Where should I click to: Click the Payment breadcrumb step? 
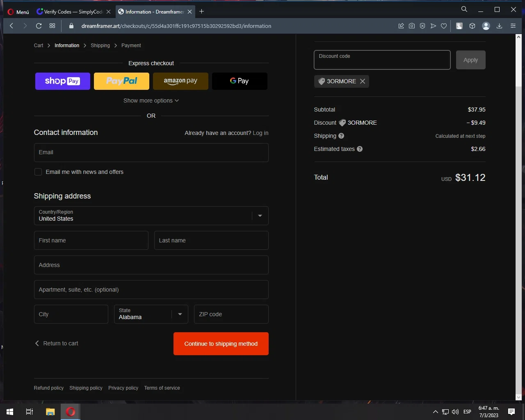pos(131,46)
